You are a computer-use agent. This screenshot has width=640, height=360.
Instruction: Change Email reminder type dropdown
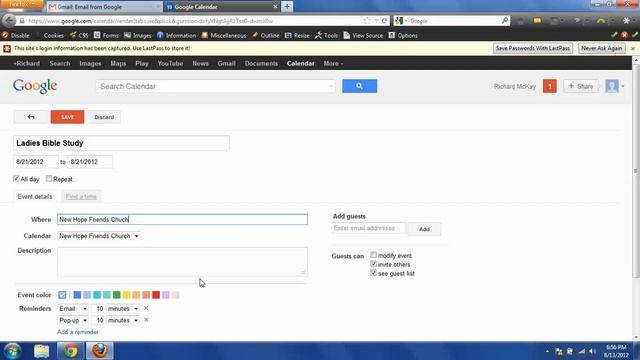coord(73,309)
